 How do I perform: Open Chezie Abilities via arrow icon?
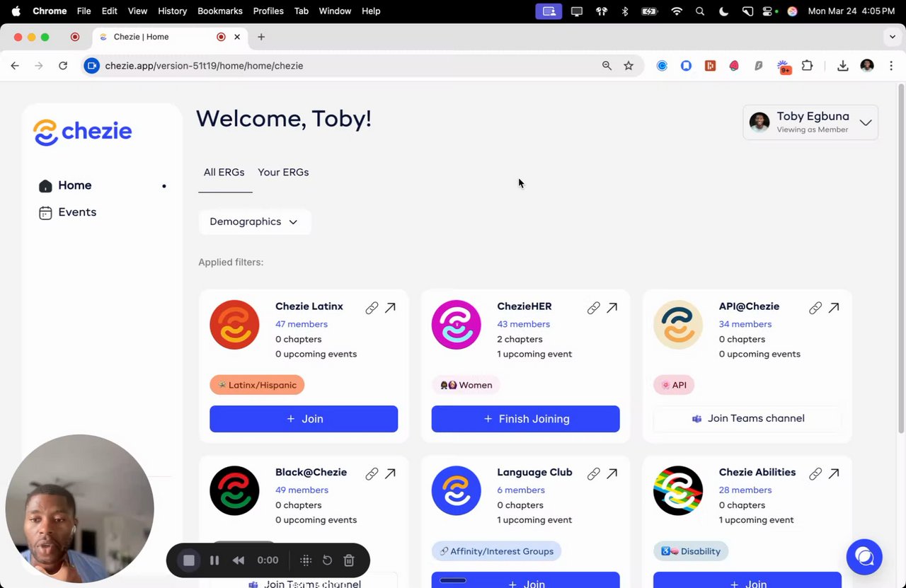click(x=834, y=474)
